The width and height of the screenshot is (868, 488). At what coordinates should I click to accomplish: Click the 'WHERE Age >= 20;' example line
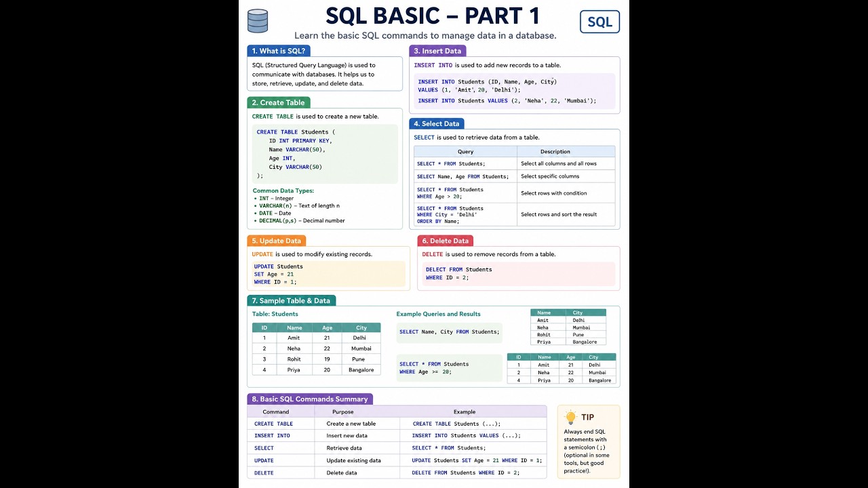point(425,371)
